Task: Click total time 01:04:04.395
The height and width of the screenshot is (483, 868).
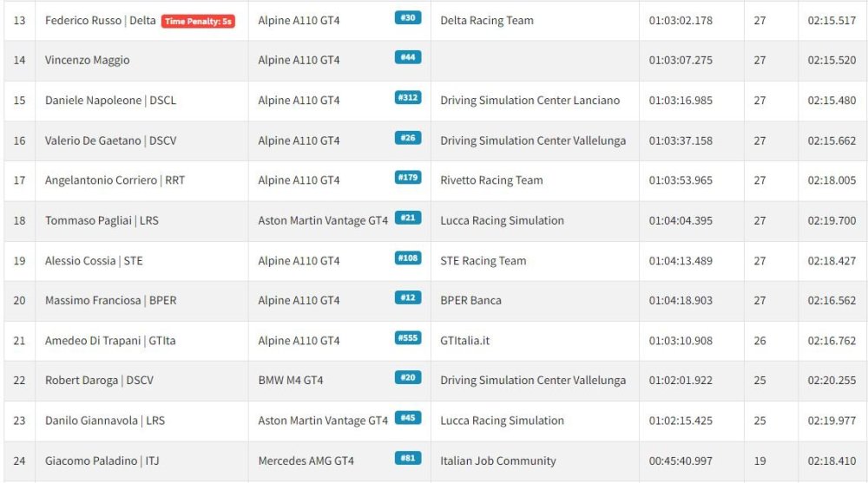Action: tap(681, 220)
